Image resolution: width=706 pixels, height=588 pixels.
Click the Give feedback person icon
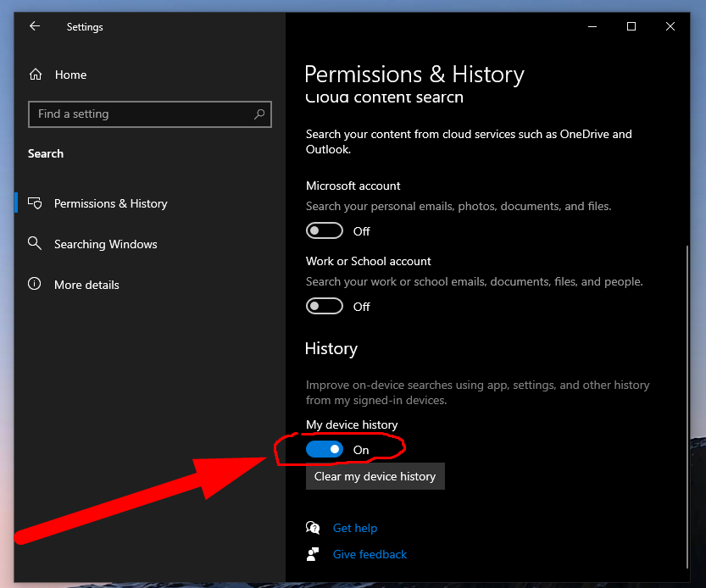314,554
